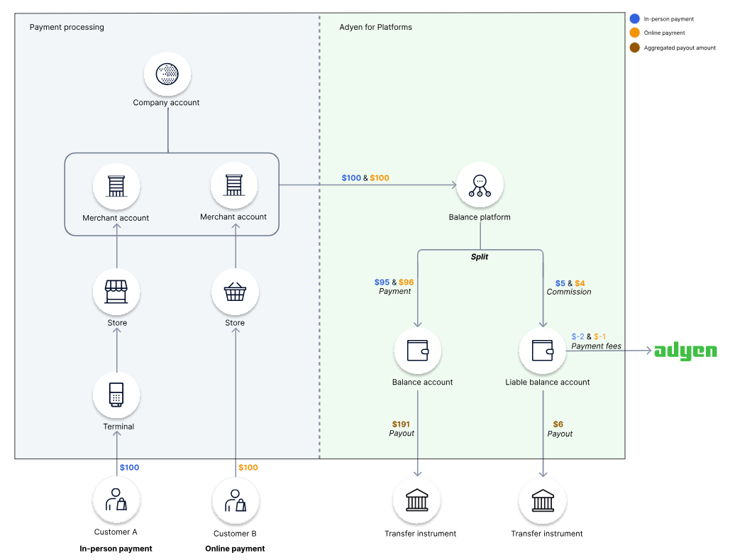Select the "Customer B" label
730x560 pixels.
tap(235, 534)
